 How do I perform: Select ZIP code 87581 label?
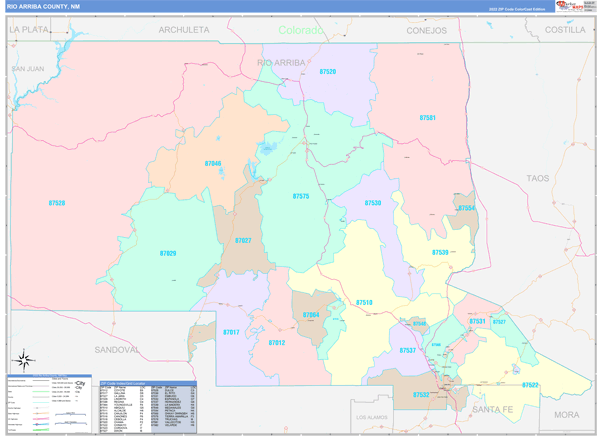[427, 117]
